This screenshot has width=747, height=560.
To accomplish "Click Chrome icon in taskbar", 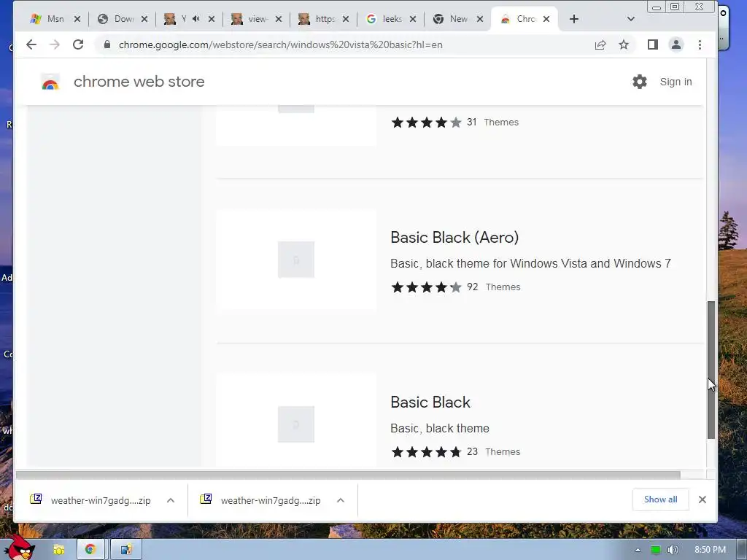I will point(90,550).
